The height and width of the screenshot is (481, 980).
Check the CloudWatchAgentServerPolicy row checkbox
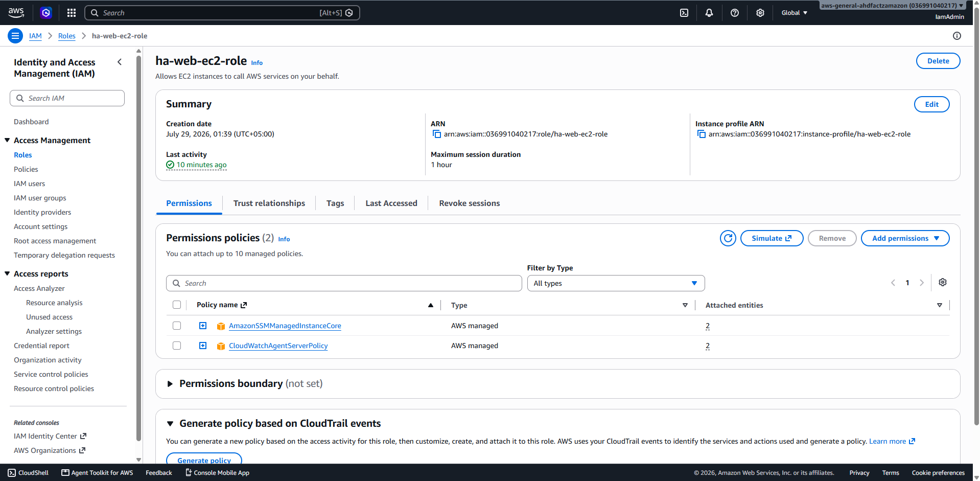[177, 346]
